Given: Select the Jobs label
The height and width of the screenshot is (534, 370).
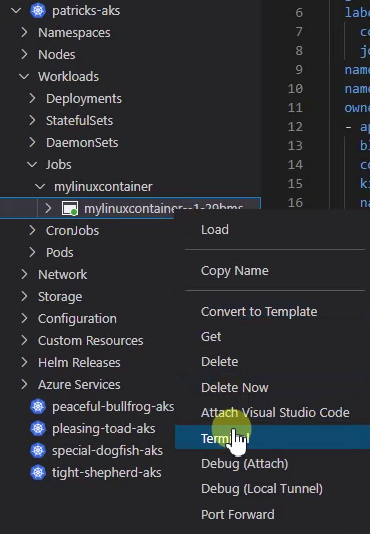Looking at the screenshot, I should pos(59,165).
